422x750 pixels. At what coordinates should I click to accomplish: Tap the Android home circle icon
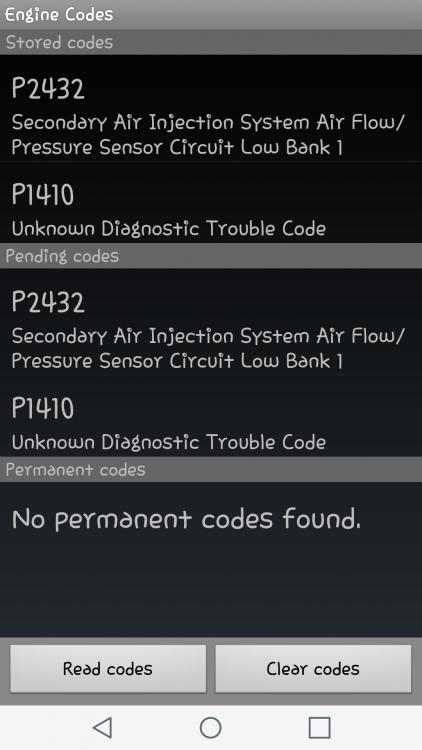tap(211, 728)
